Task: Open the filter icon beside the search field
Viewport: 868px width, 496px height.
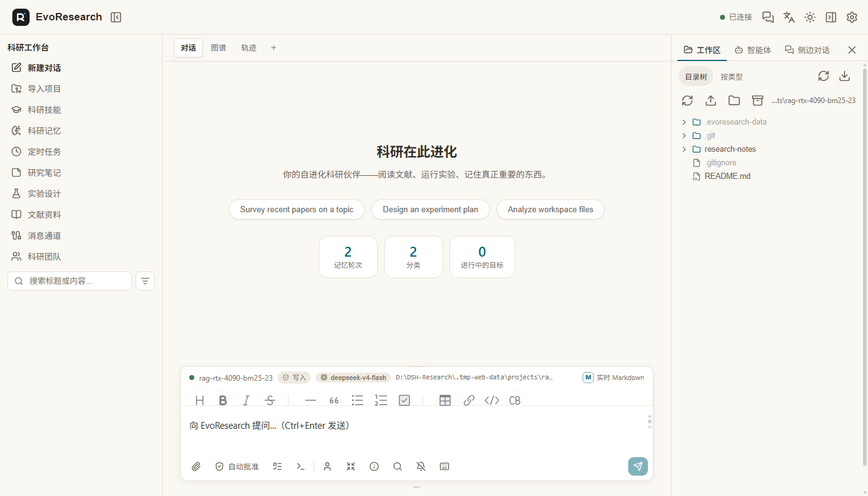Action: (x=145, y=281)
